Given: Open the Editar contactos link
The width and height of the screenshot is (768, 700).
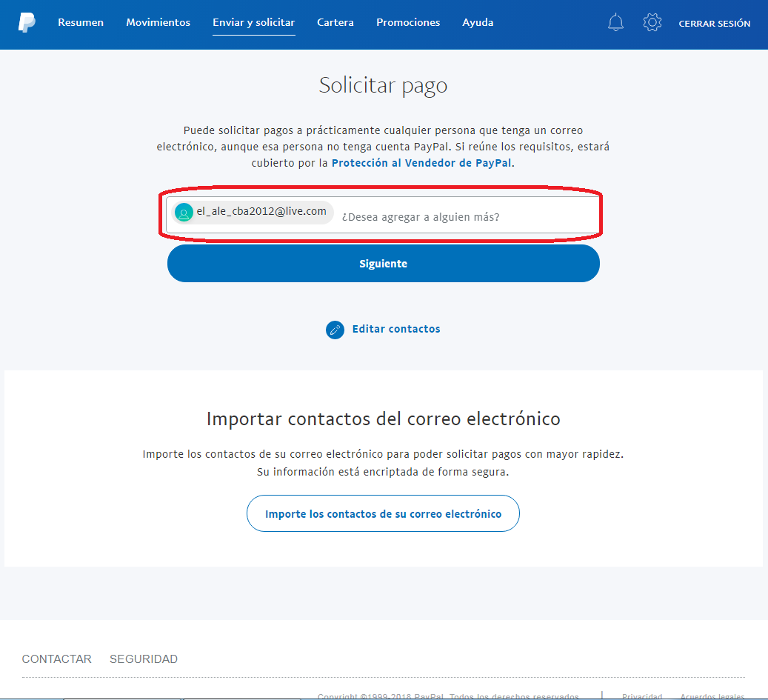Looking at the screenshot, I should pos(396,329).
